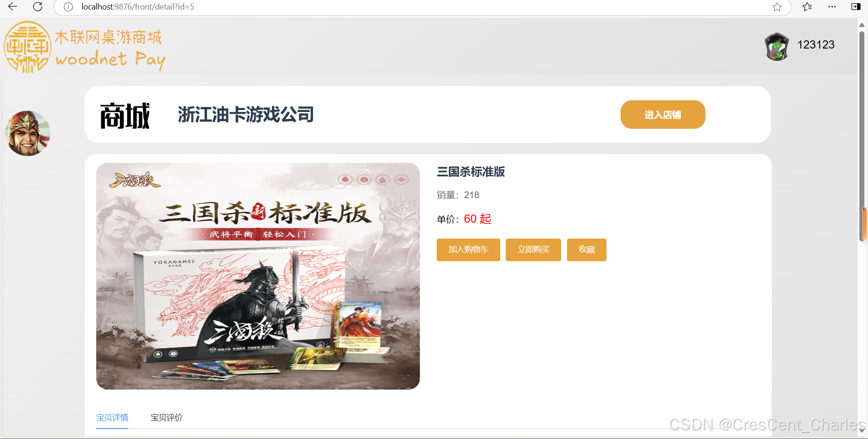The height and width of the screenshot is (439, 868).
Task: Click the 收藏 button
Action: (587, 250)
